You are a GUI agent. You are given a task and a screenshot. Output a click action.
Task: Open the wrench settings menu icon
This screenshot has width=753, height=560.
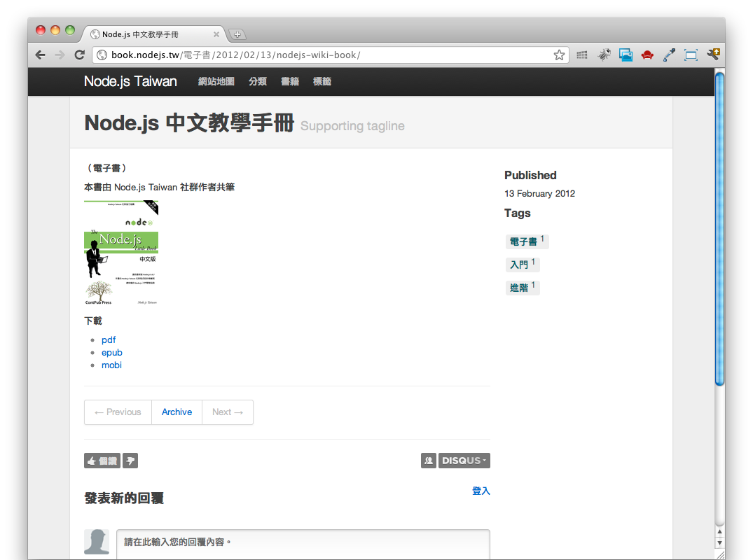(x=713, y=54)
